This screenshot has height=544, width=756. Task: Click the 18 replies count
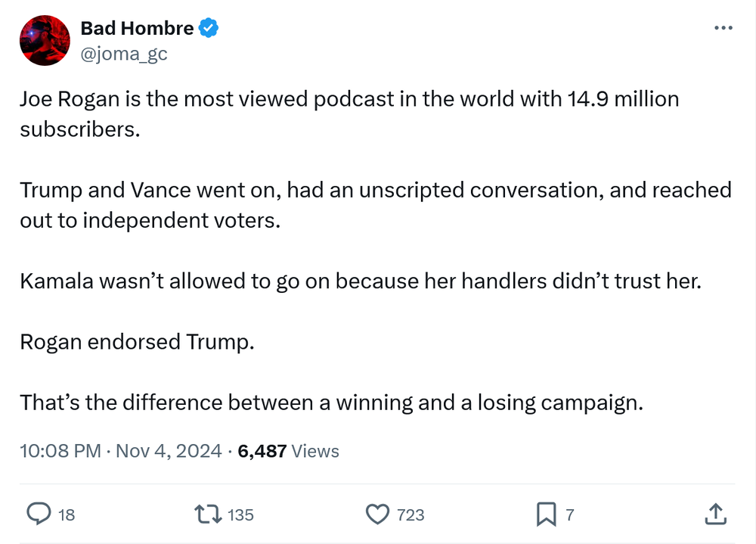coord(67,515)
